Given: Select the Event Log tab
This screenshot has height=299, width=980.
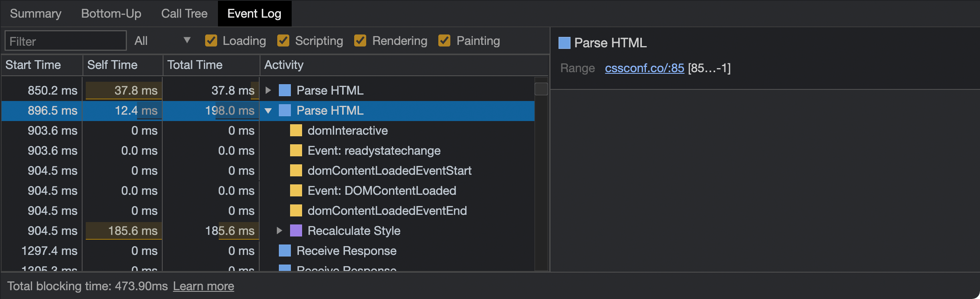Looking at the screenshot, I should pos(254,14).
